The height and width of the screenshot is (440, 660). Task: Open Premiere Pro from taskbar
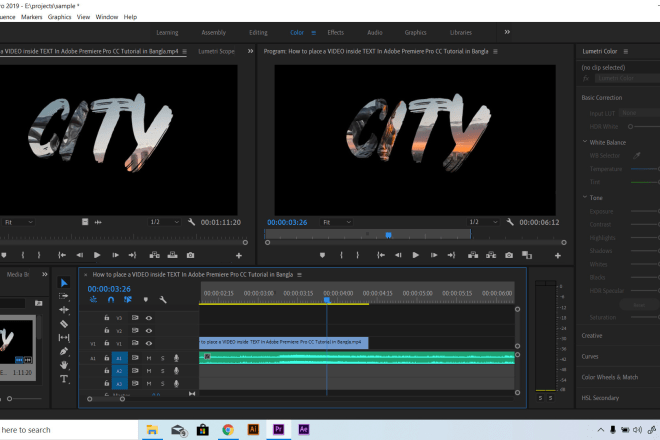tap(278, 429)
